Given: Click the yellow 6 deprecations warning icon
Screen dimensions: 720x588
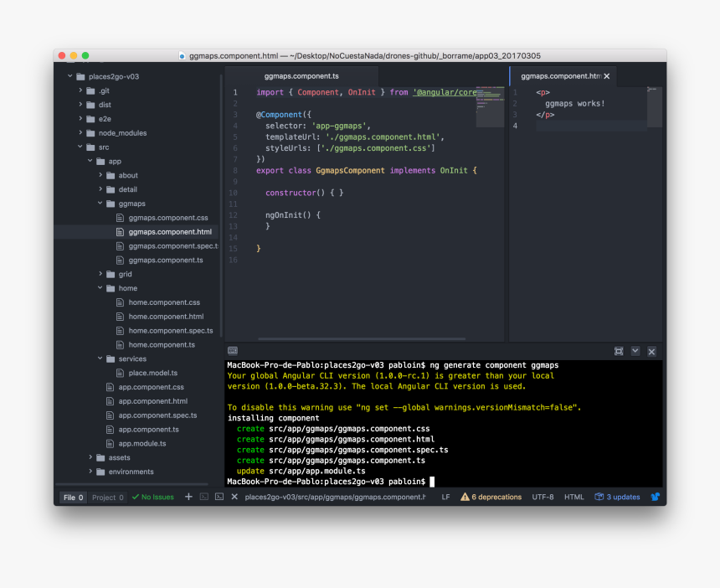Looking at the screenshot, I should (x=465, y=497).
